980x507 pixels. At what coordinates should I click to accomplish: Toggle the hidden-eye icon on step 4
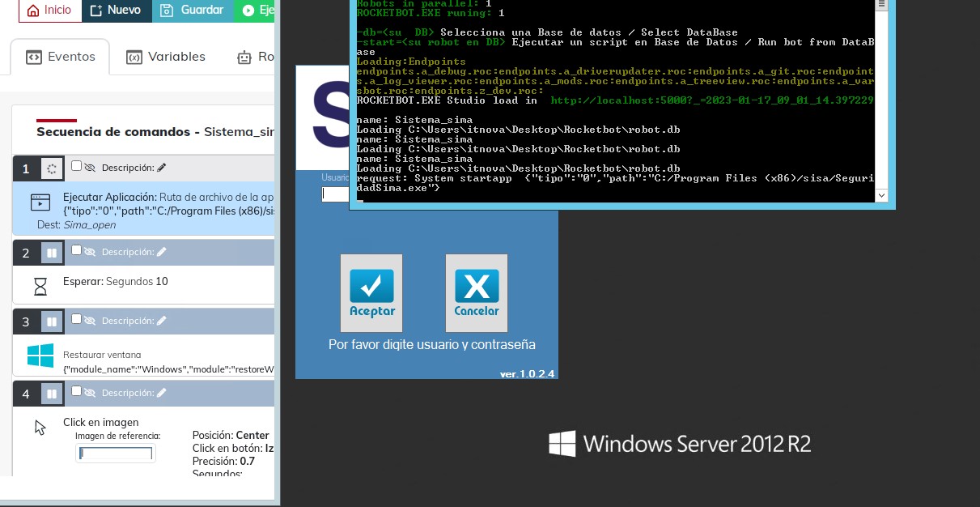pyautogui.click(x=90, y=393)
